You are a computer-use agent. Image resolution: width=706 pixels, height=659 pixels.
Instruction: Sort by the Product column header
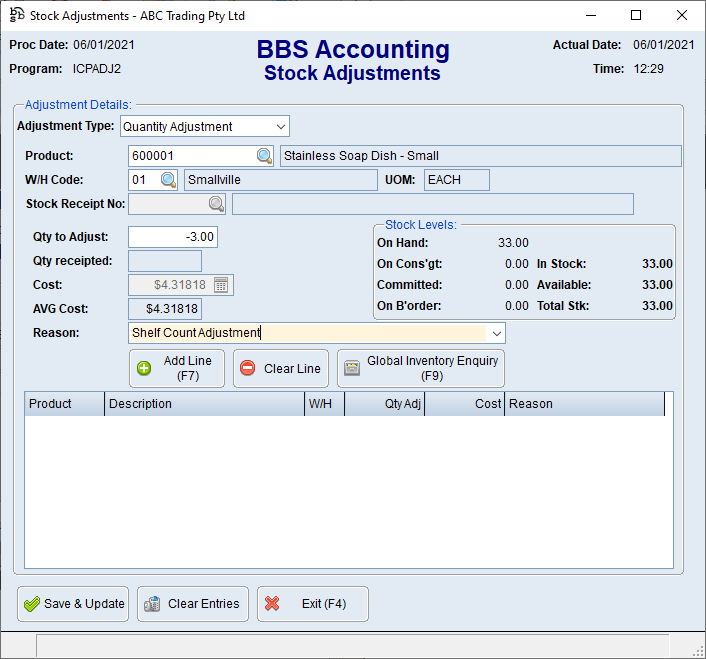click(x=64, y=404)
